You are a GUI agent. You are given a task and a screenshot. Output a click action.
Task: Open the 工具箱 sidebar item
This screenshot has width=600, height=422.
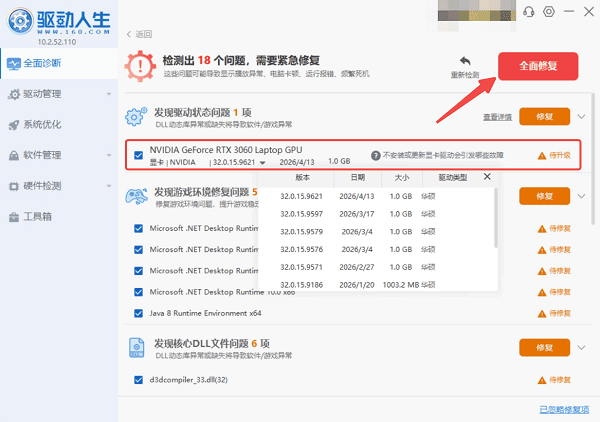click(x=59, y=217)
